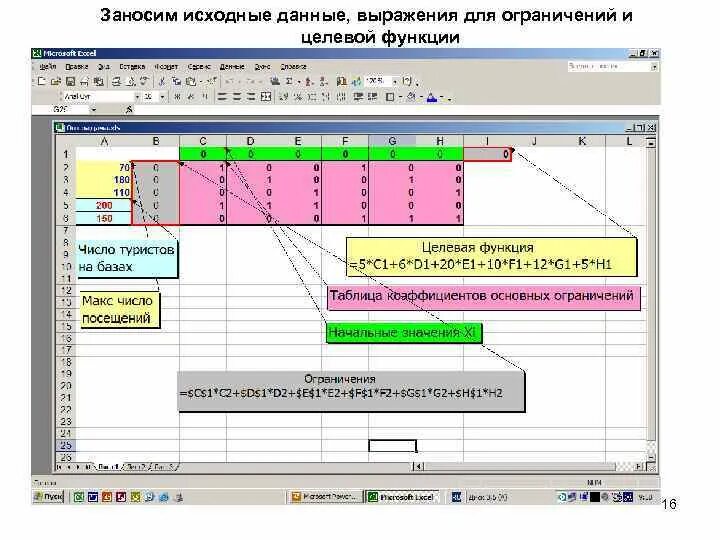Screen dimensions: 720x540
Task: Click the language indicator in taskbar
Action: coord(456,497)
